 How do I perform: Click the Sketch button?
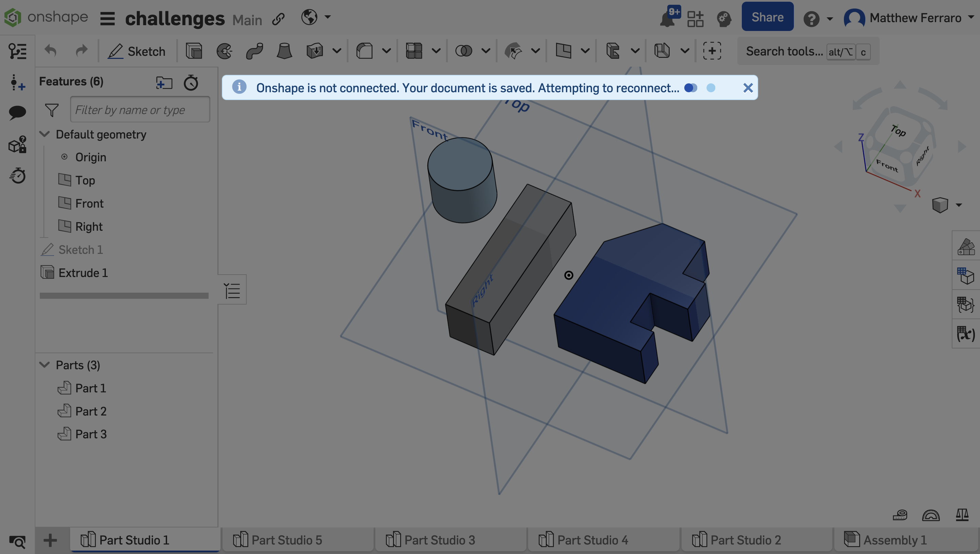(x=136, y=51)
